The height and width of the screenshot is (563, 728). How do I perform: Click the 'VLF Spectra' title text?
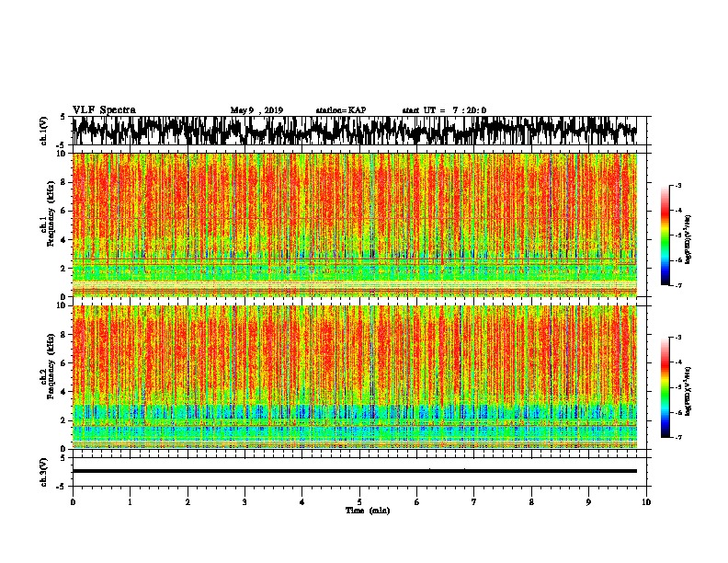104,110
